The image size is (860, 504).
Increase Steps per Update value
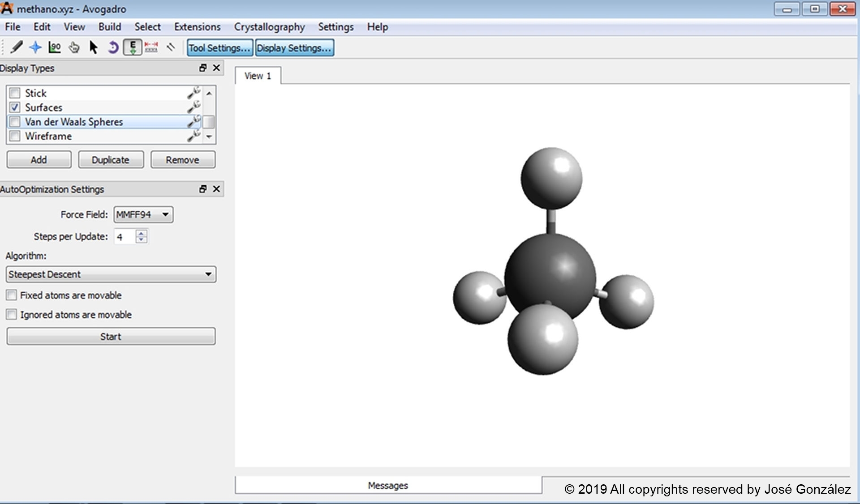[142, 233]
